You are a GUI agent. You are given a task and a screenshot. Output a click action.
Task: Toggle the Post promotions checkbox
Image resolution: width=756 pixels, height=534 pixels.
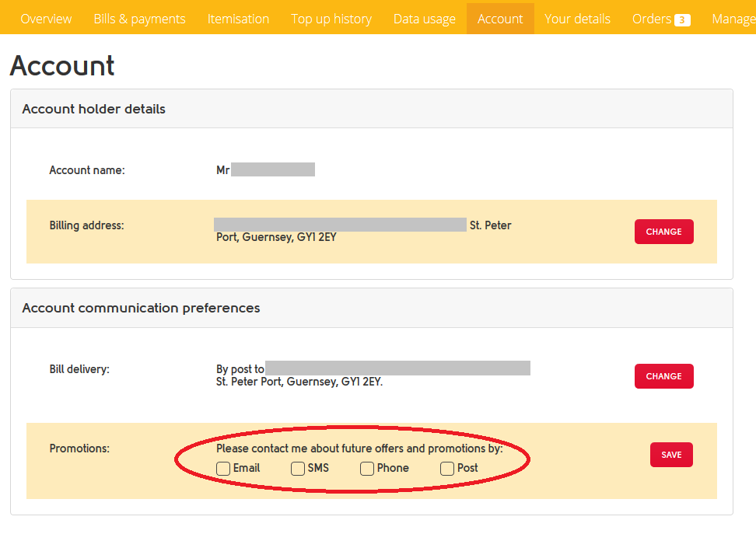[447, 469]
